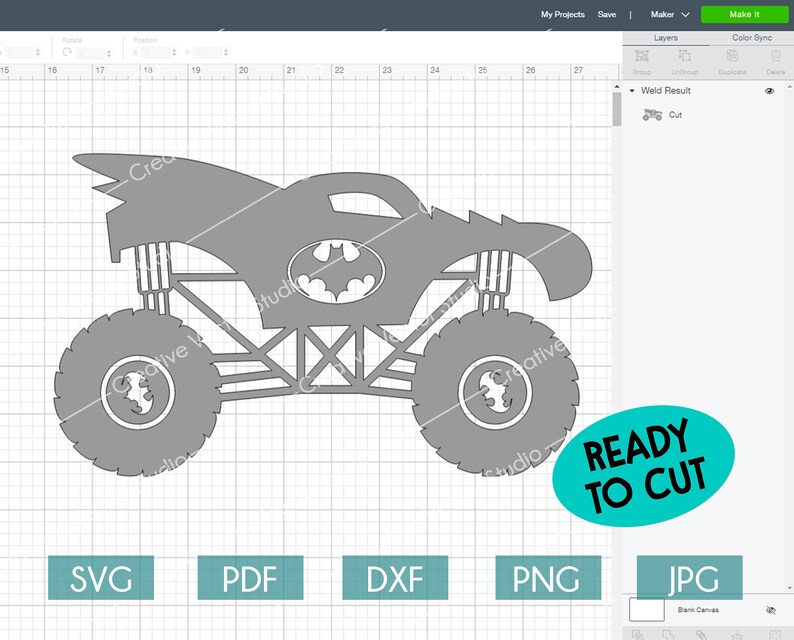Open My Projects
The width and height of the screenshot is (794, 640).
pos(563,15)
